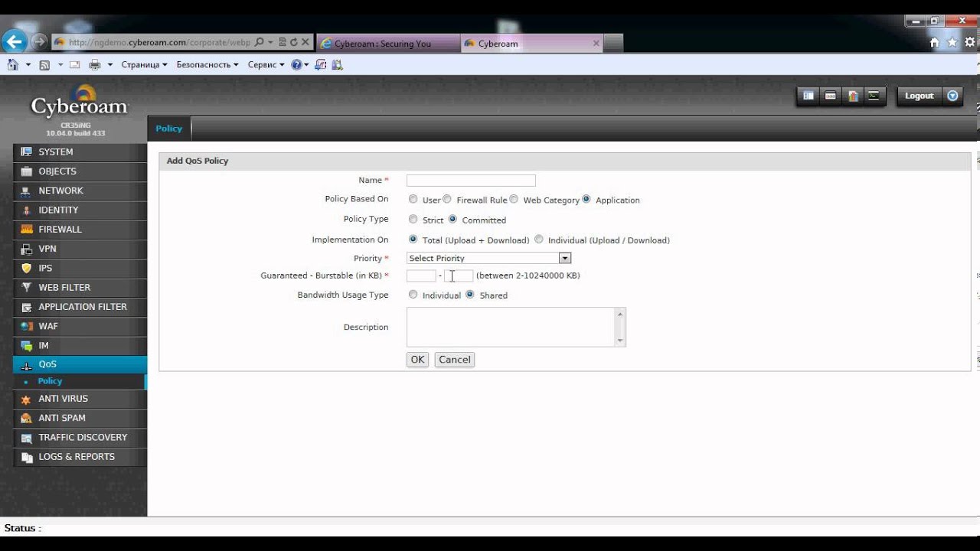Launch the Console terminal icon
The width and height of the screenshot is (980, 551).
point(874,96)
